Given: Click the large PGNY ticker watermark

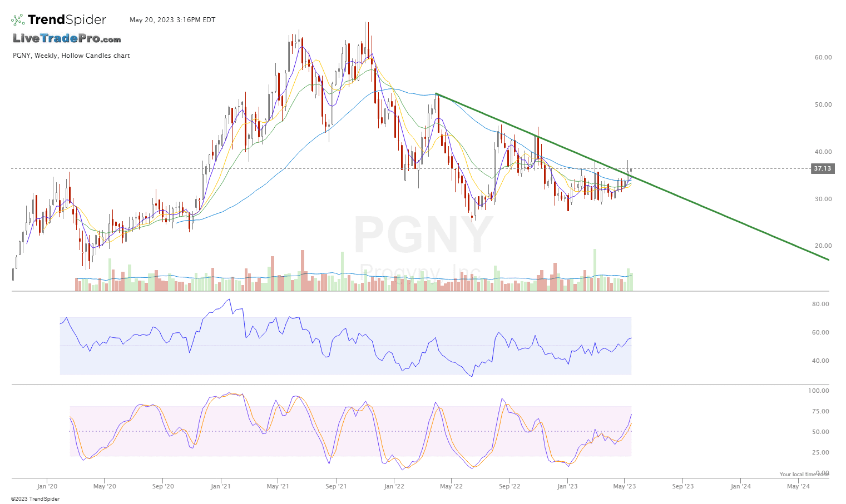Looking at the screenshot, I should pyautogui.click(x=423, y=236).
